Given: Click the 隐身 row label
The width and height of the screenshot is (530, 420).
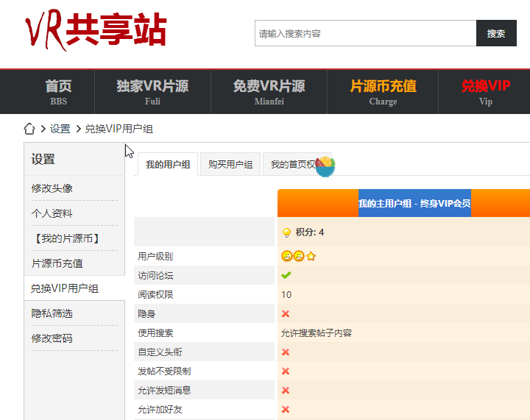Looking at the screenshot, I should click(146, 313).
